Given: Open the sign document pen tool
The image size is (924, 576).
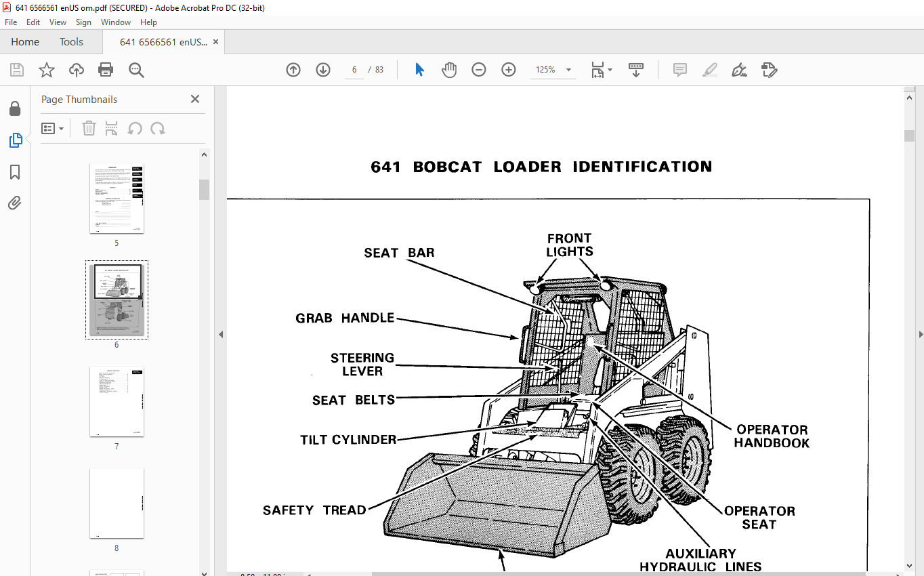Looking at the screenshot, I should (x=740, y=70).
